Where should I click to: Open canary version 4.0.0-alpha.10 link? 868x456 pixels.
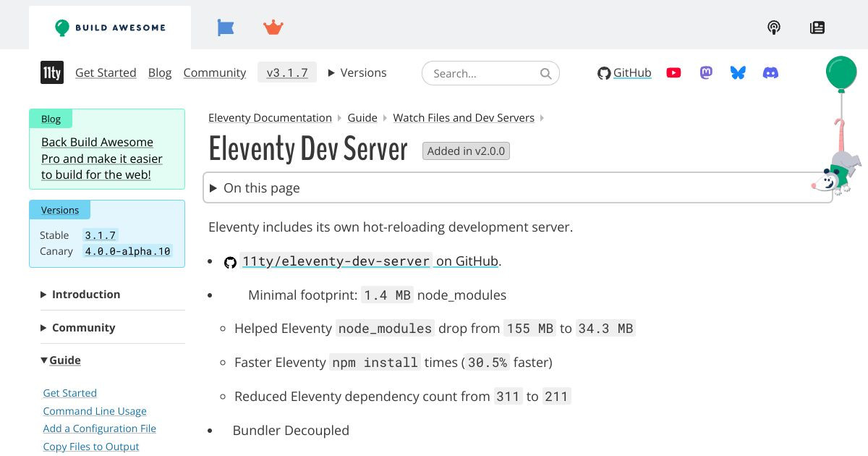tap(127, 251)
